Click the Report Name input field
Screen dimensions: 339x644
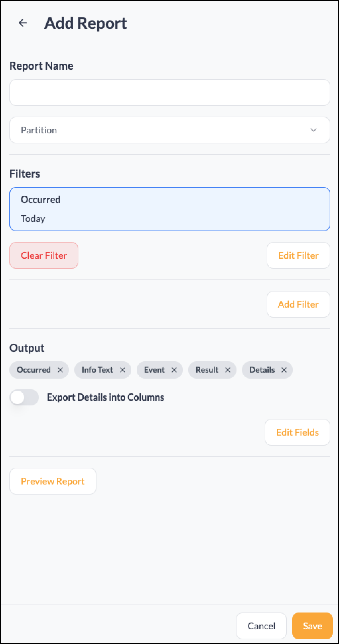pyautogui.click(x=169, y=92)
